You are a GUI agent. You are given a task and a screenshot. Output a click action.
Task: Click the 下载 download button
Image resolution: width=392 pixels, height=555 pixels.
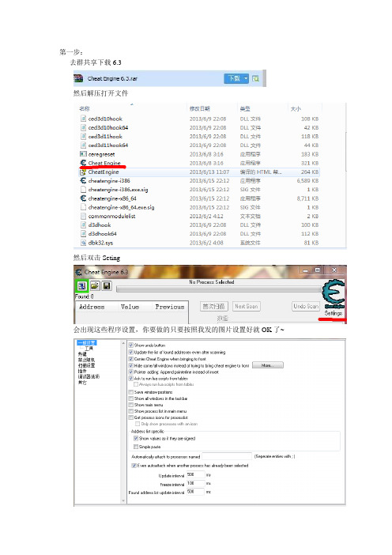pyautogui.click(x=233, y=78)
